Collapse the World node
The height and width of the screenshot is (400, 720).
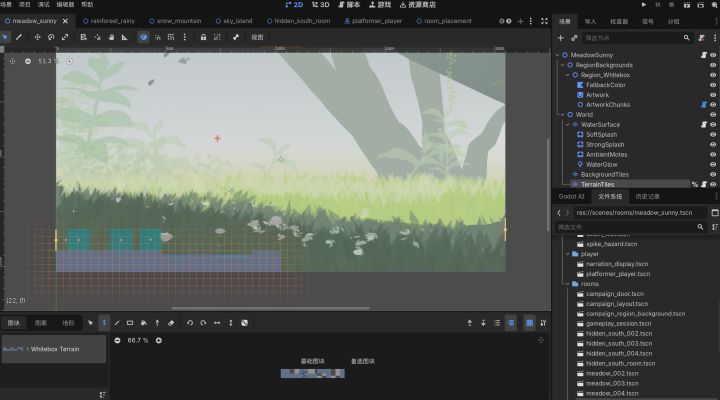pyautogui.click(x=562, y=115)
